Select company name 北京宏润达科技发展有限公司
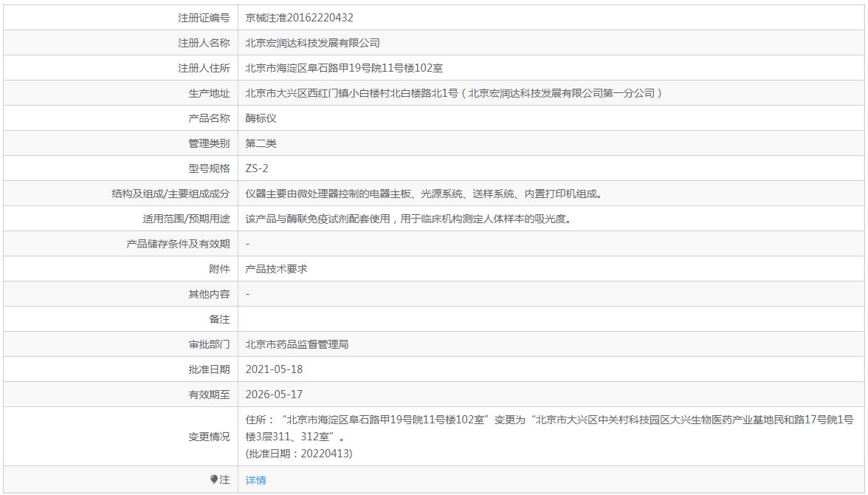 click(x=313, y=43)
